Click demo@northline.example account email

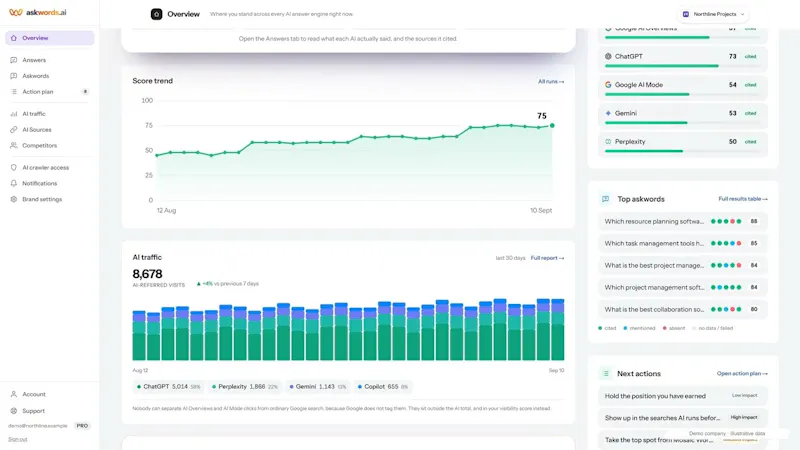38,426
